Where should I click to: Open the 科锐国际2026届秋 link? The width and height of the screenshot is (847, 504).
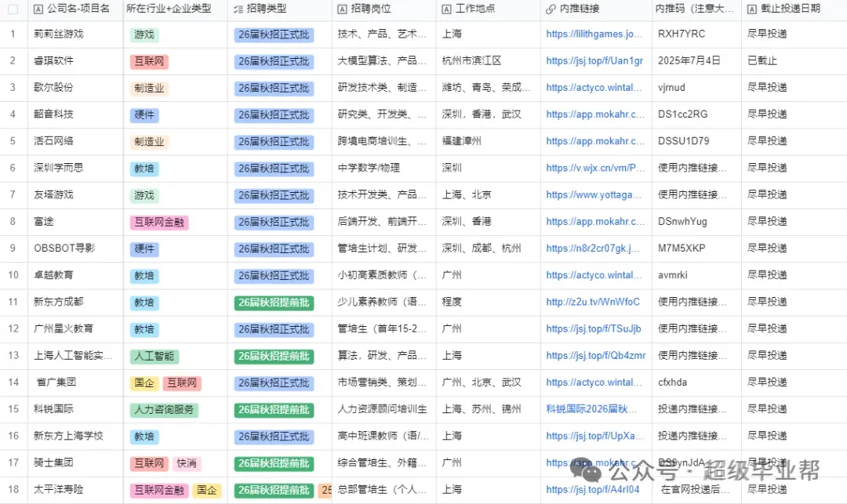coord(592,409)
